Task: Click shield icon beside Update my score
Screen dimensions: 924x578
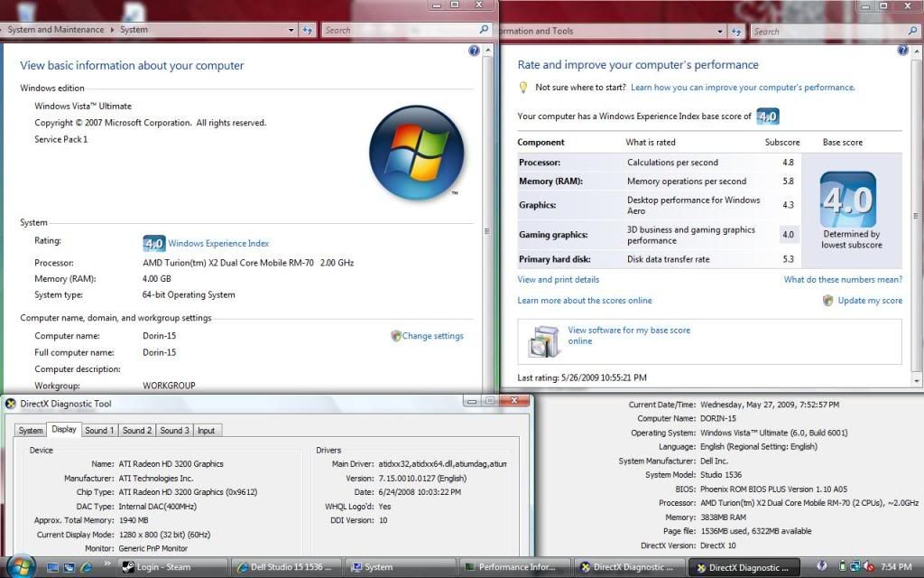Action: pos(828,300)
